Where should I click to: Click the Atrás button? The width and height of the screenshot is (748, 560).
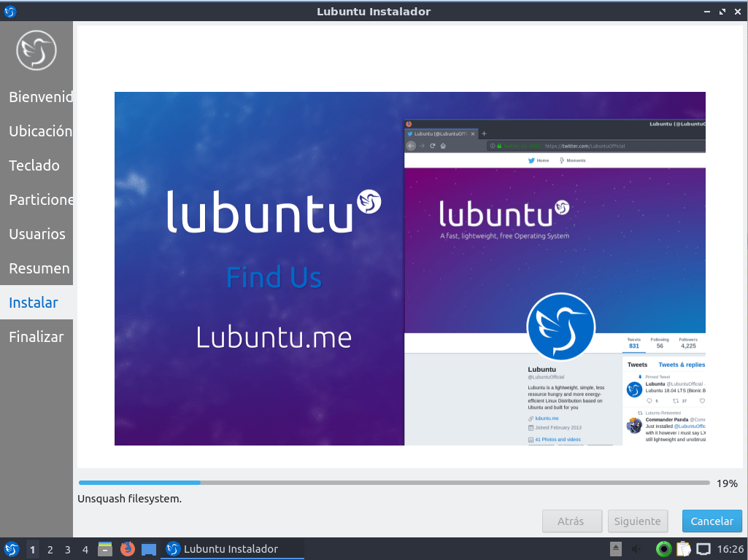coord(571,521)
